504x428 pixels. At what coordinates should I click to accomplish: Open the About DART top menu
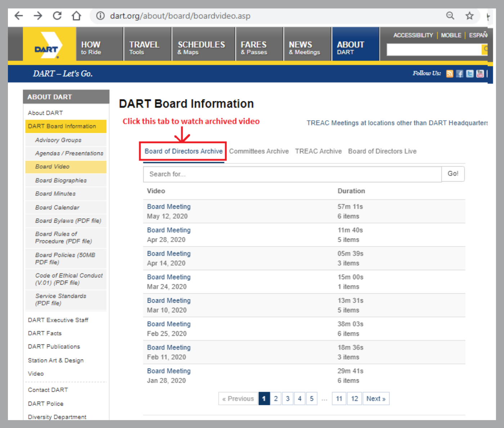coord(356,44)
